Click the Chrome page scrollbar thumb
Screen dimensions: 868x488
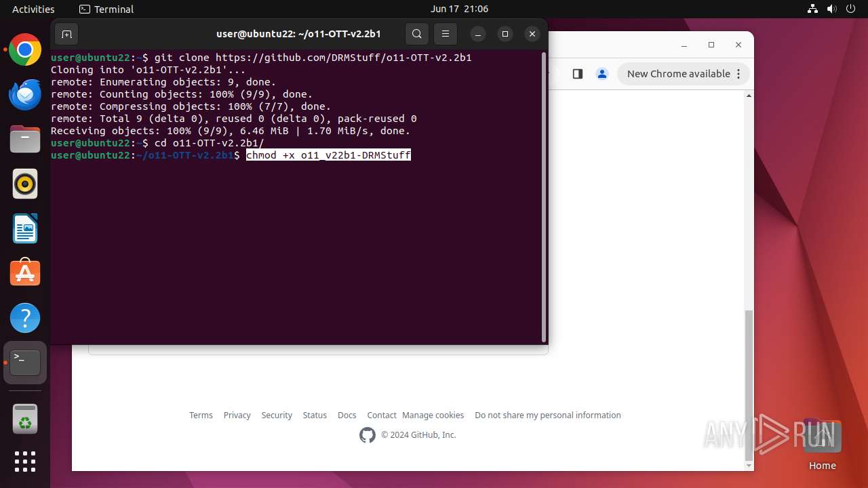749,385
